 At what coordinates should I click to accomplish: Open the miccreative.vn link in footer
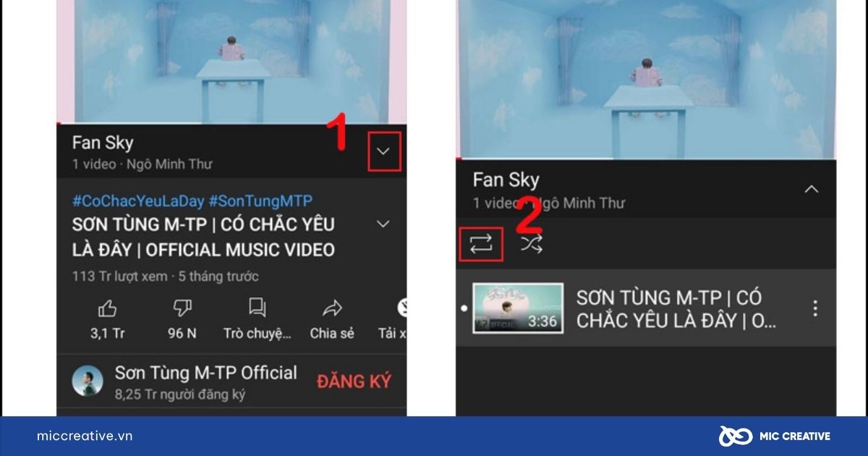coord(85,436)
